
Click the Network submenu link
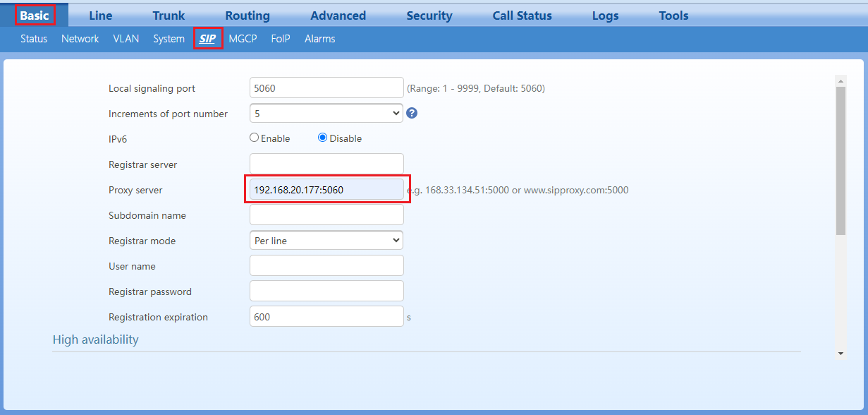pyautogui.click(x=80, y=39)
